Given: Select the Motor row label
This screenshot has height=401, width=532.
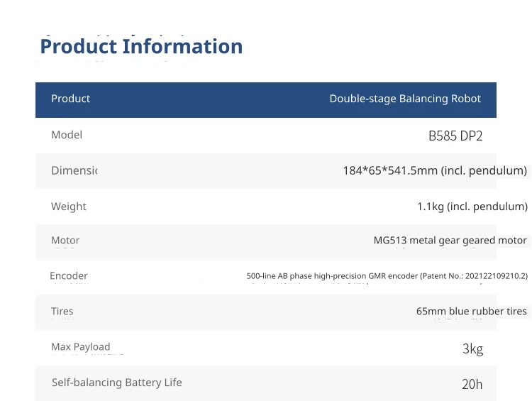Looking at the screenshot, I should tap(65, 241).
